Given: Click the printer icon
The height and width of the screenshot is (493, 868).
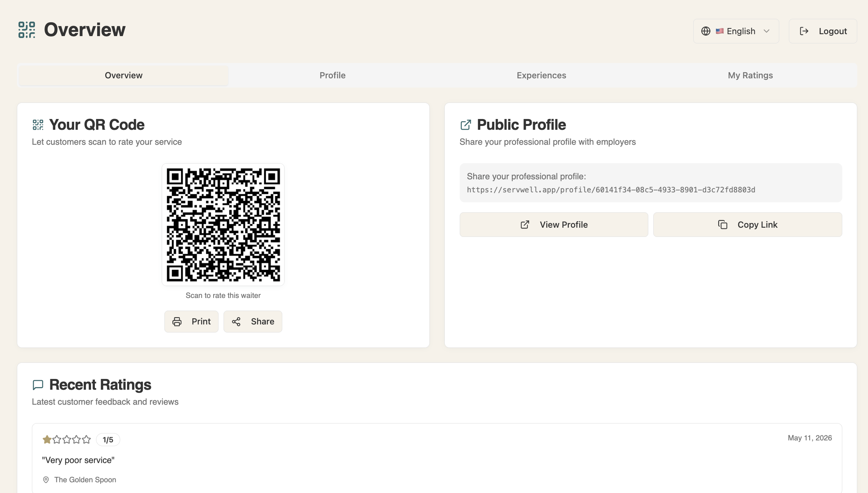Looking at the screenshot, I should point(177,322).
